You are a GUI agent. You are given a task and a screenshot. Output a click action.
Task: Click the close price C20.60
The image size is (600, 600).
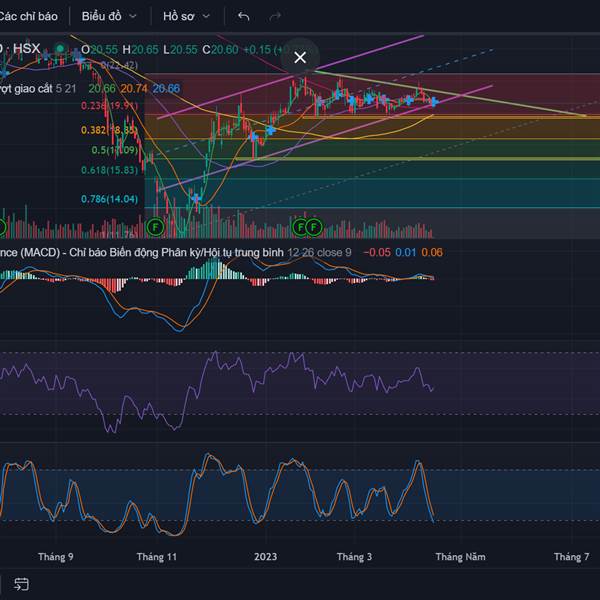(220, 50)
